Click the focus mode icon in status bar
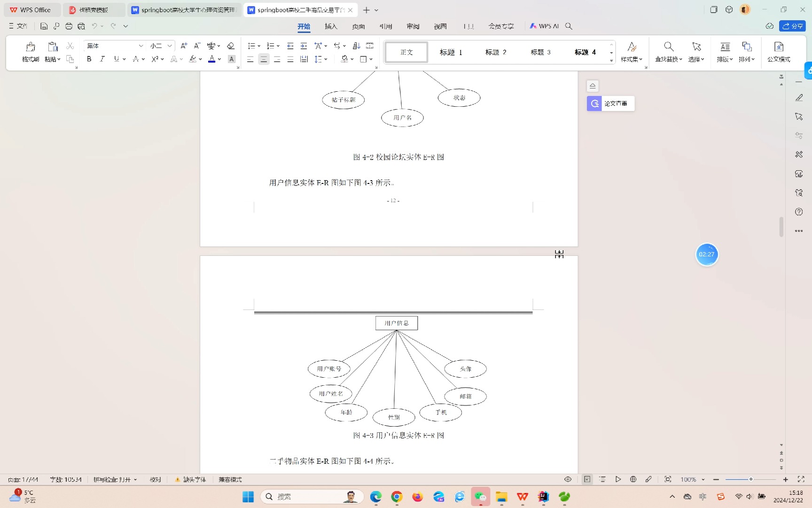This screenshot has height=508, width=812. coord(668,479)
